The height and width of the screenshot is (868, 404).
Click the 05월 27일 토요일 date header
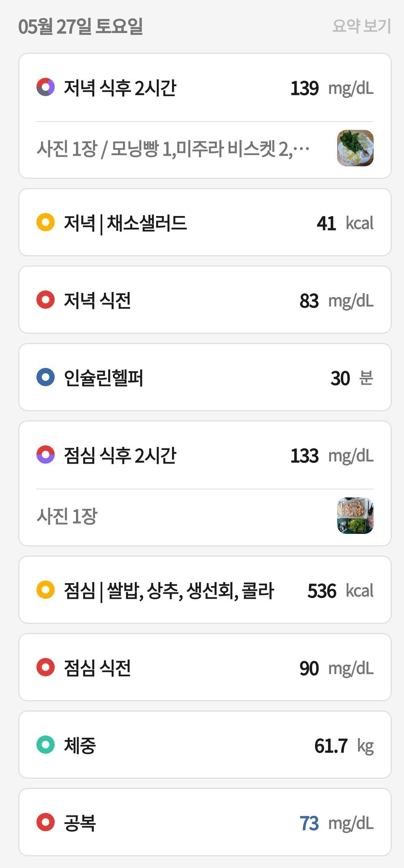pos(80,26)
